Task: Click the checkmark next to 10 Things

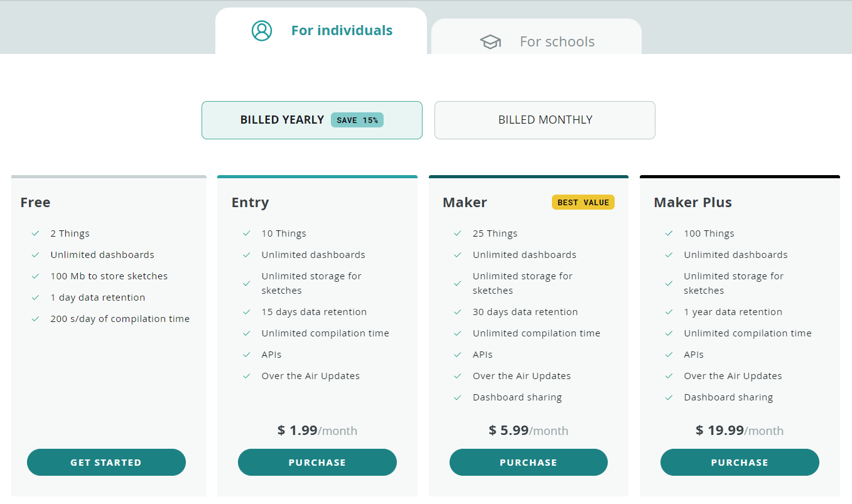Action: click(x=247, y=233)
